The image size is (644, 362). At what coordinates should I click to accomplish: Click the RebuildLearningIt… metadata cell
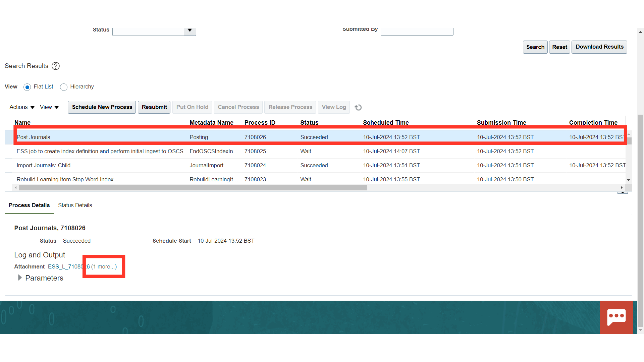coord(214,179)
